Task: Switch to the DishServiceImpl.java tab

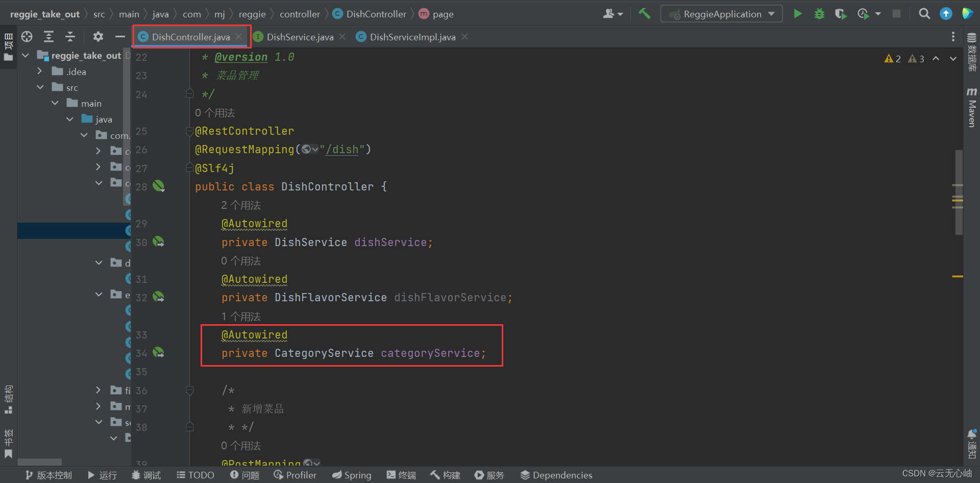Action: point(412,37)
